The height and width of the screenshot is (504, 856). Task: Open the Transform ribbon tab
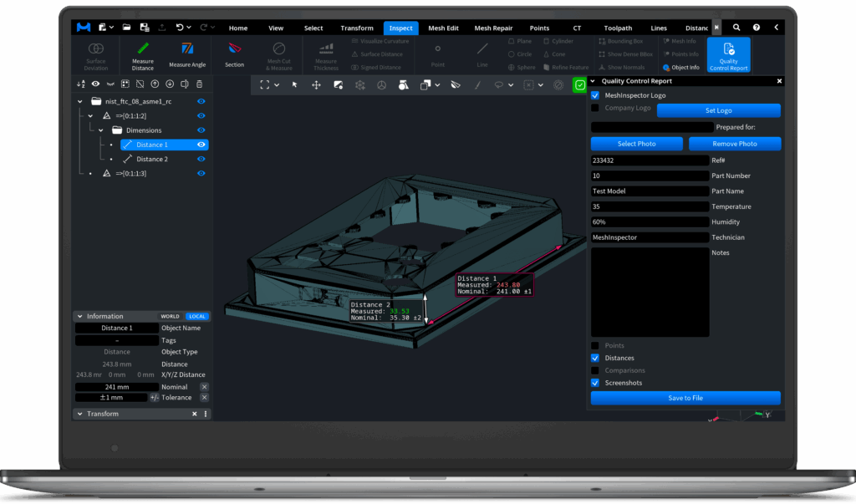(357, 28)
